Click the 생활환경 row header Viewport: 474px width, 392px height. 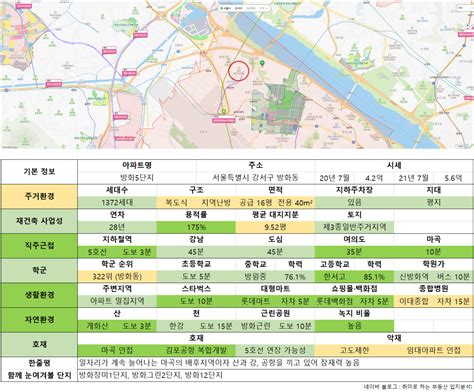coord(39,295)
